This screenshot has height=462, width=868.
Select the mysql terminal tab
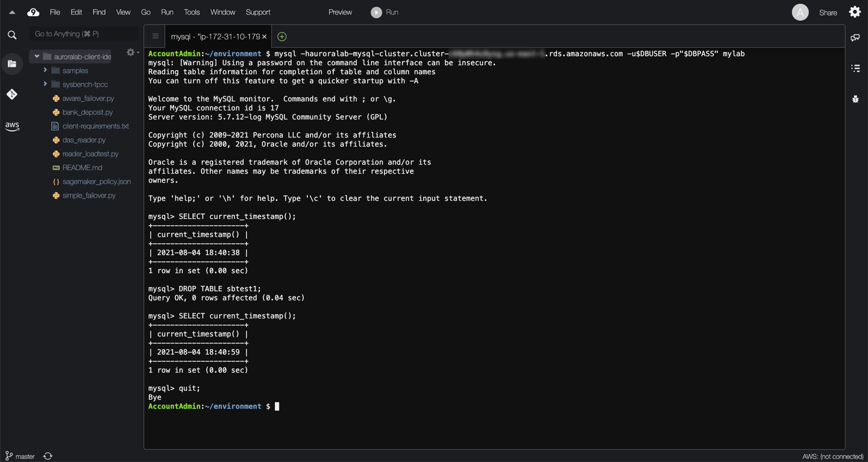tap(215, 37)
